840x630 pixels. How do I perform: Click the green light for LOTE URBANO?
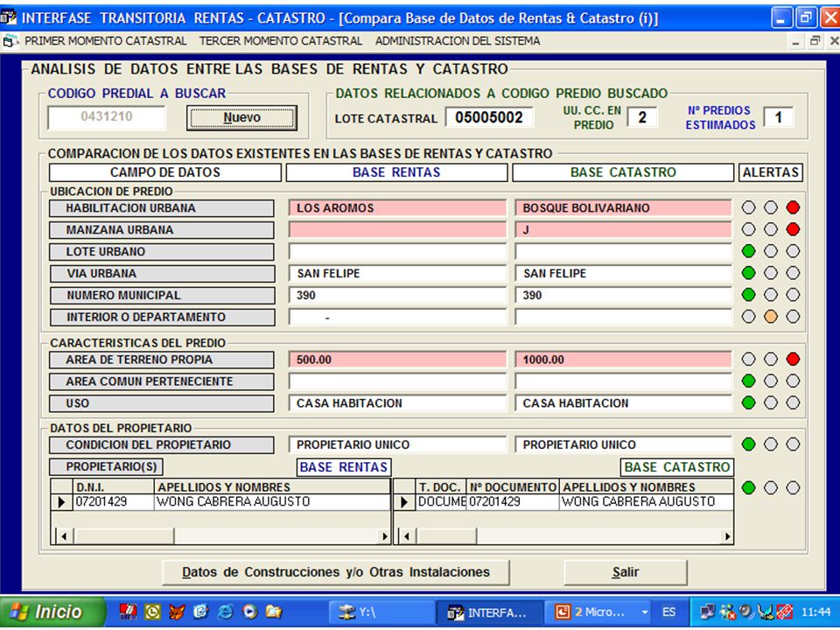point(748,251)
